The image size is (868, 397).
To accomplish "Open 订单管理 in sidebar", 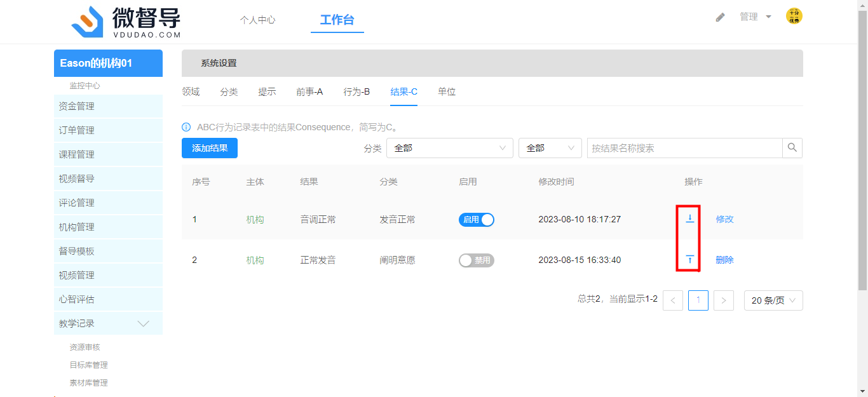I will pyautogui.click(x=108, y=130).
